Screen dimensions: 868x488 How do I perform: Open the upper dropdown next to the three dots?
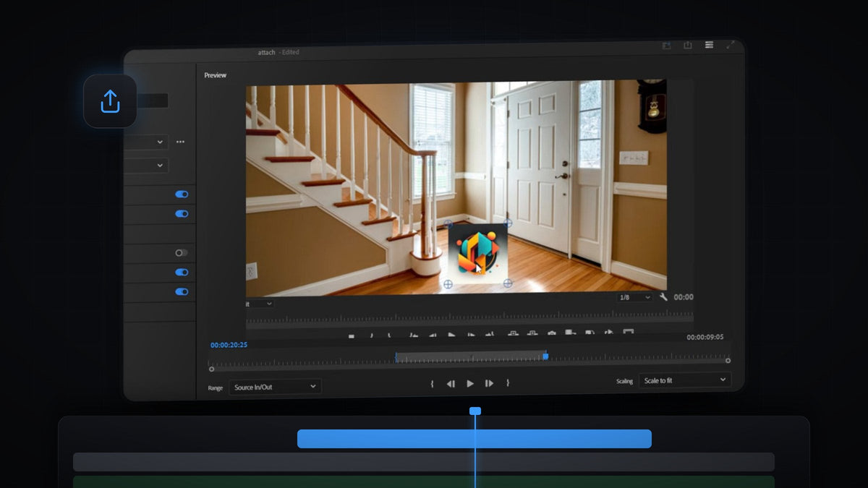click(x=147, y=142)
